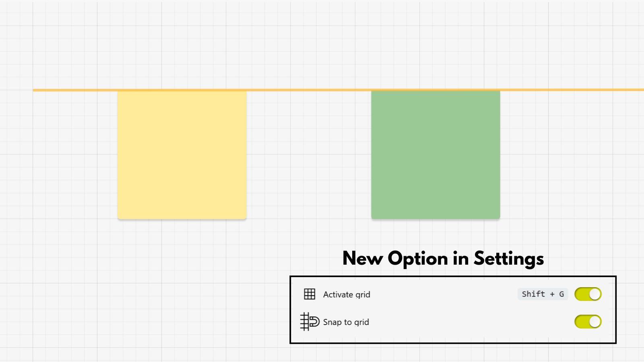
Task: Click the Shift + G shortcut badge
Action: click(x=543, y=294)
